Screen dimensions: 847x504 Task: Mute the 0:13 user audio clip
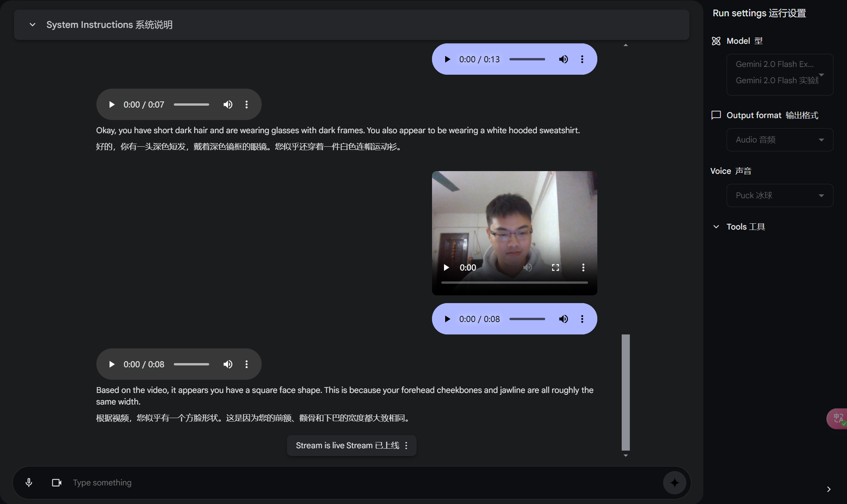563,59
